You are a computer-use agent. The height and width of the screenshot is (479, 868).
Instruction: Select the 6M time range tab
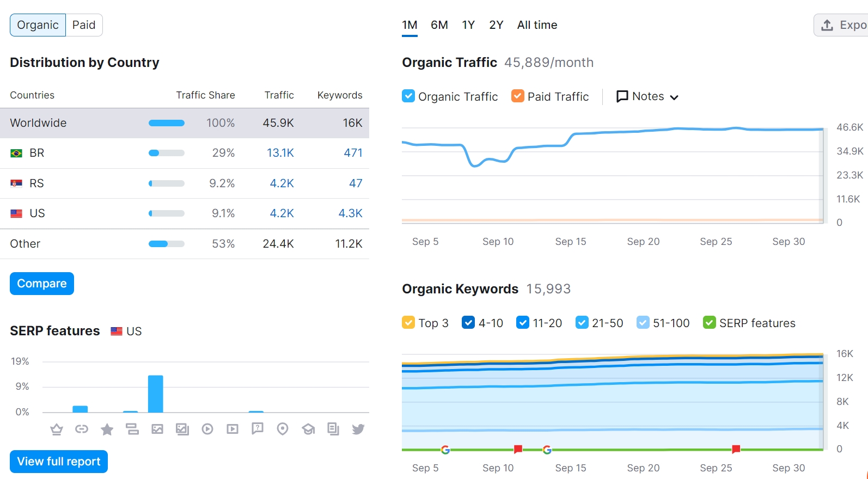(439, 25)
